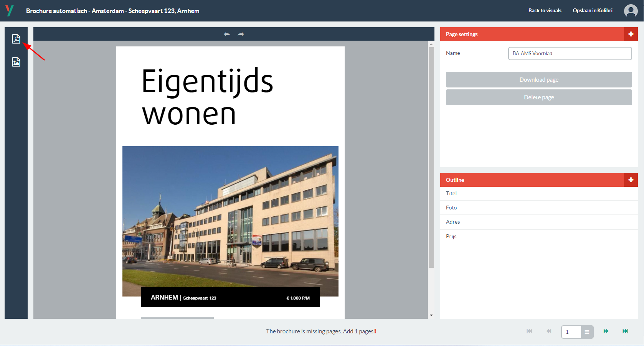Image resolution: width=644 pixels, height=346 pixels.
Task: Click the Y logo in the header
Action: tap(10, 10)
